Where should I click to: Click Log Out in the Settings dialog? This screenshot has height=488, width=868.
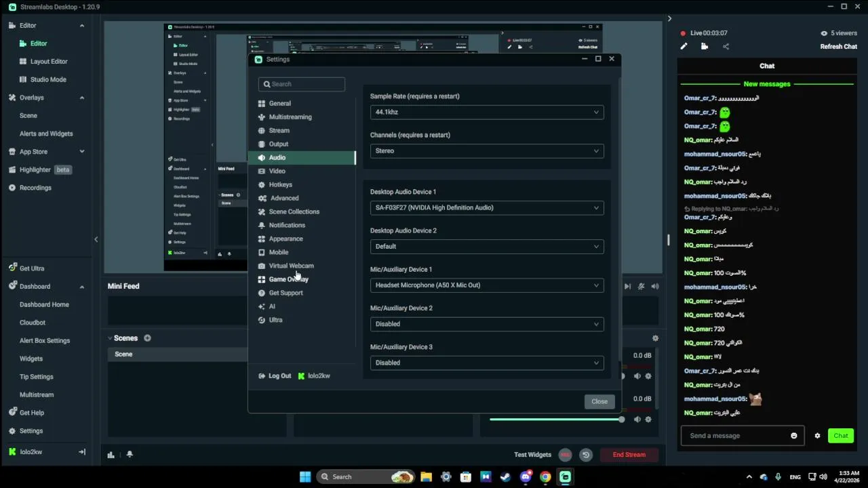coord(275,376)
